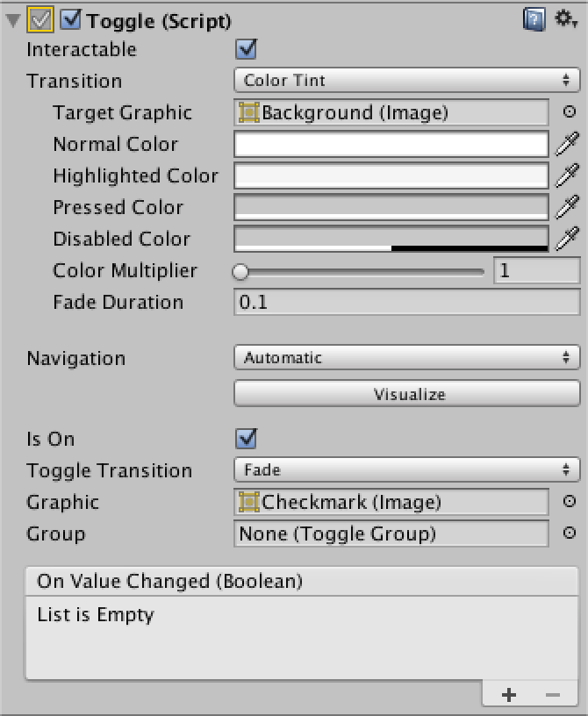The width and height of the screenshot is (588, 716).
Task: Open object picker for Graphic field
Action: [x=569, y=501]
